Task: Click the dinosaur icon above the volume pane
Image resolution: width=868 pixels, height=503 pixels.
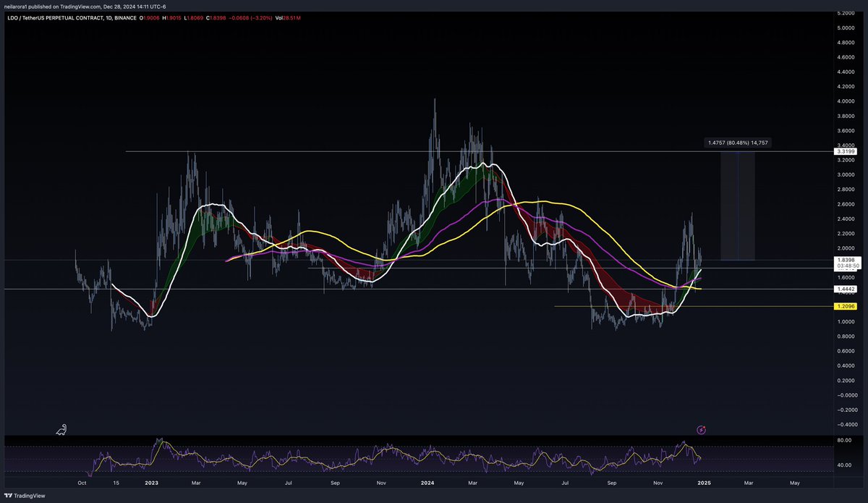Action: click(61, 429)
